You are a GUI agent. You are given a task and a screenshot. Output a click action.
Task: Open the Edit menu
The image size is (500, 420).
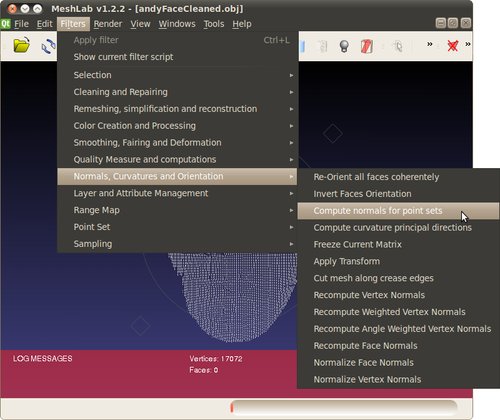coord(44,24)
